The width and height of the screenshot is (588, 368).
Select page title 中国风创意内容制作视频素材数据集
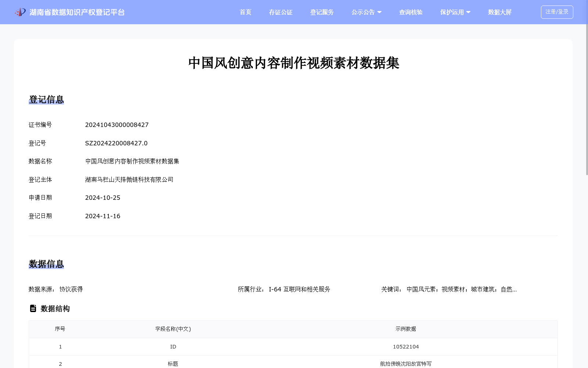point(294,63)
